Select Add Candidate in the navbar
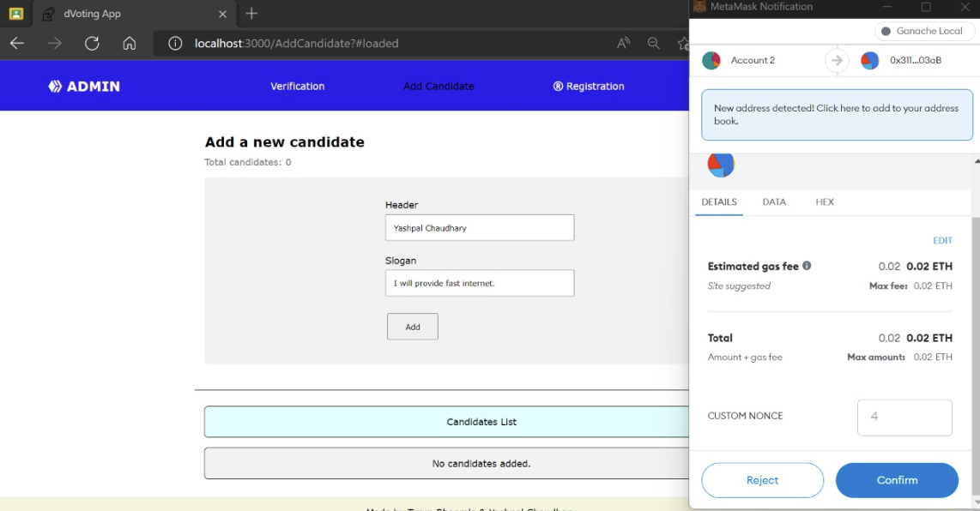 (x=438, y=86)
